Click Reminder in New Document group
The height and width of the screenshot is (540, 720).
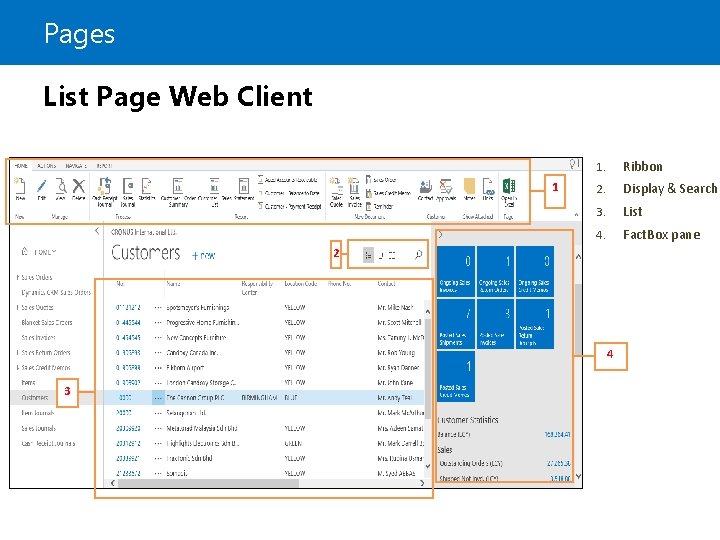tap(380, 206)
